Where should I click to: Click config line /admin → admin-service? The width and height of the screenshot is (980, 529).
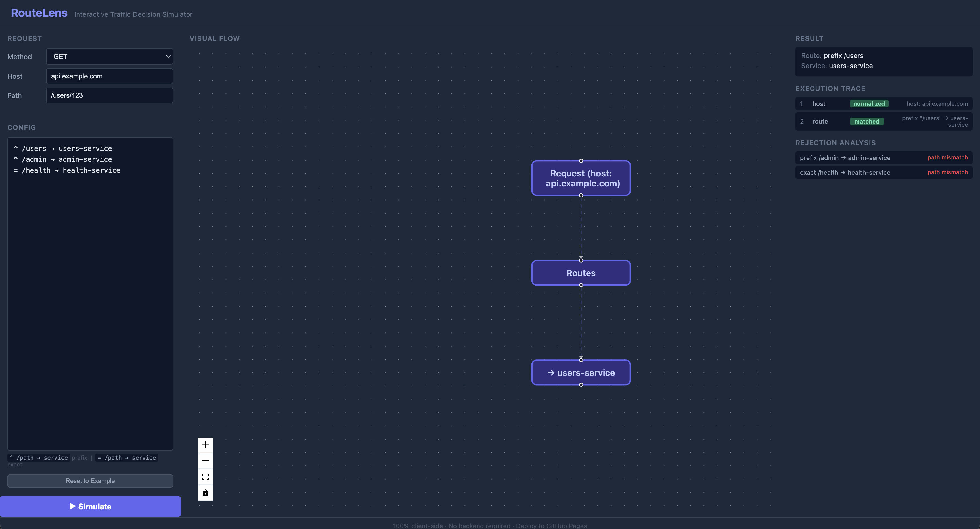(63, 159)
